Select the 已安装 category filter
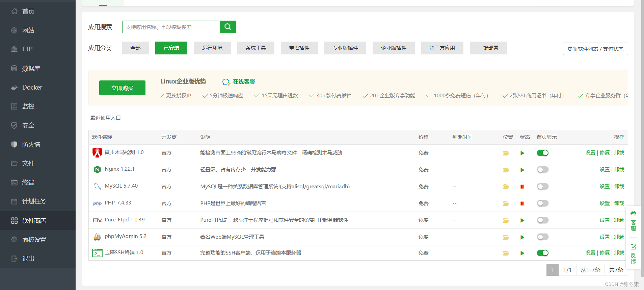Screen dimensions: 644x290 [x=171, y=48]
